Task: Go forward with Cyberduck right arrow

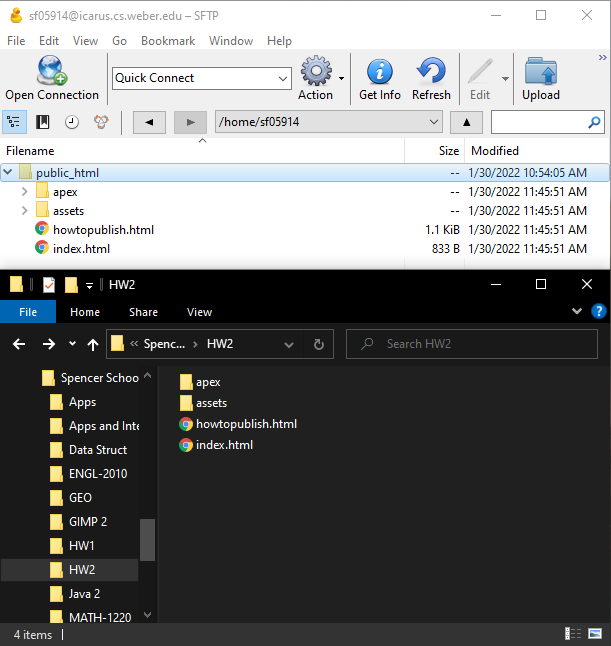Action: point(190,122)
